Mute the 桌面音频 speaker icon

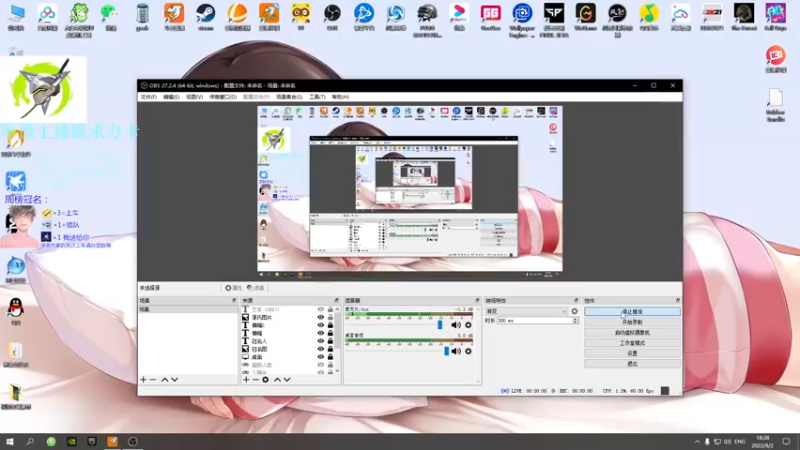point(456,351)
